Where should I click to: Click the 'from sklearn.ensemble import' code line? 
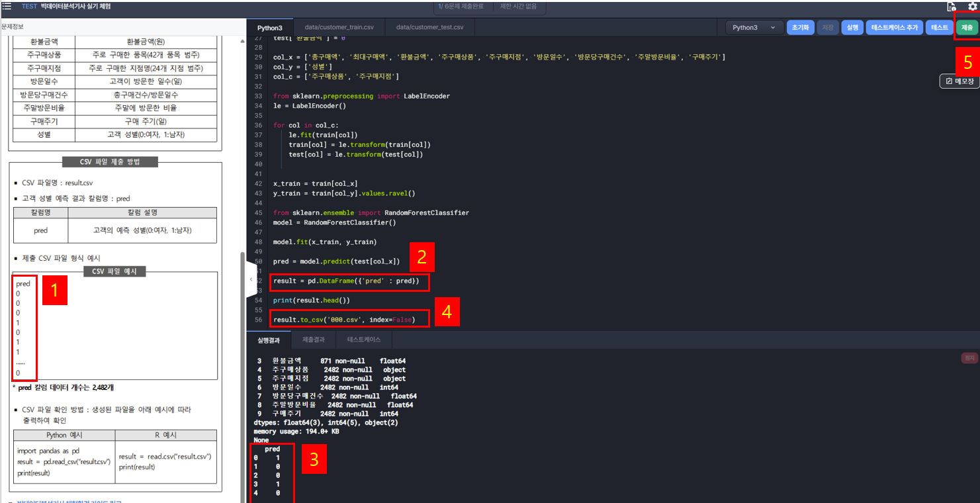click(x=371, y=213)
